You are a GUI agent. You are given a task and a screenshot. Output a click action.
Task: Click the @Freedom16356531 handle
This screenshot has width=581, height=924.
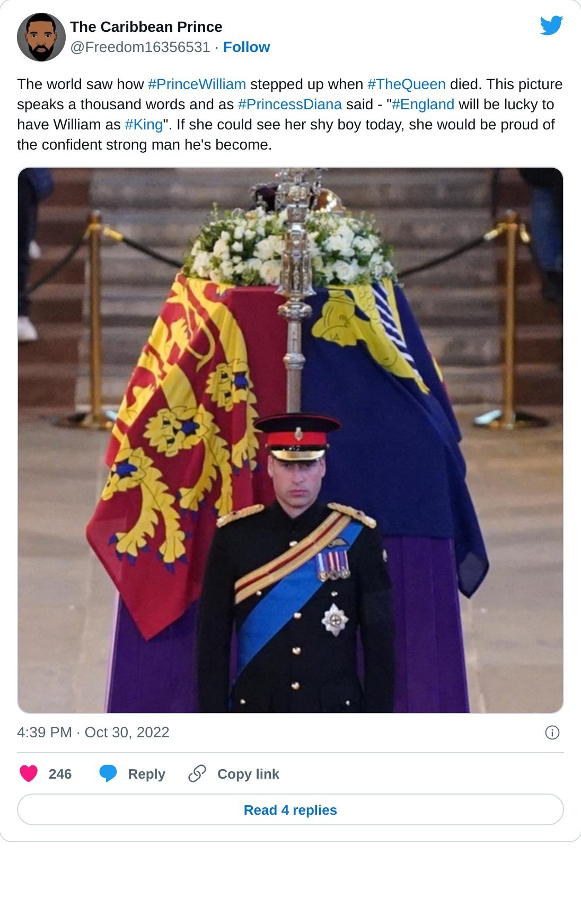click(140, 47)
